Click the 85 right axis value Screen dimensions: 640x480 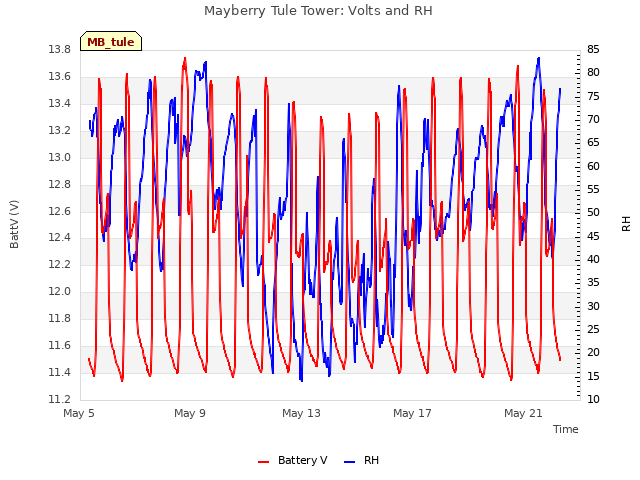coord(593,50)
